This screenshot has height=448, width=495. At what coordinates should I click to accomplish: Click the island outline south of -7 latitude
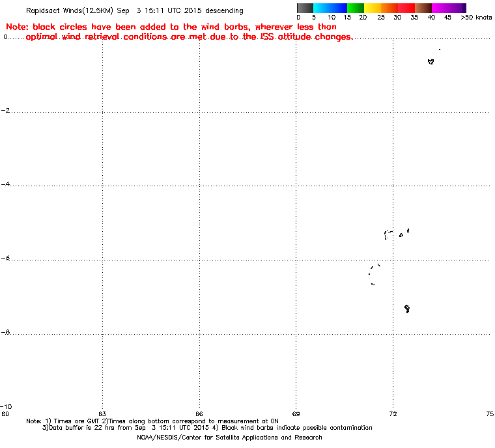click(407, 309)
